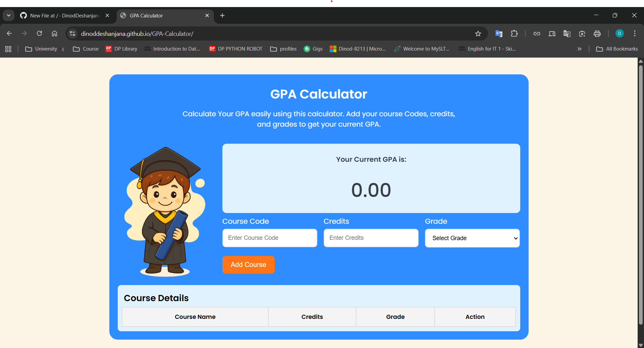Click the print icon in the toolbar
The height and width of the screenshot is (348, 644).
(x=597, y=33)
